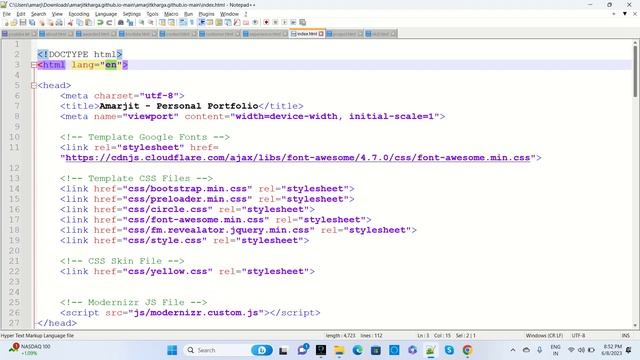Click the Save All toolbar icon
This screenshot has height=360, width=640.
[32, 22]
